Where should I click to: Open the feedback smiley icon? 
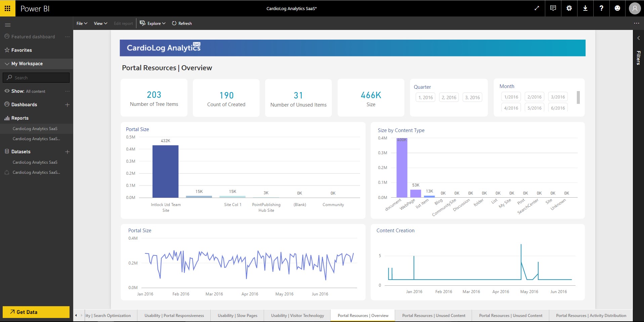coord(617,8)
